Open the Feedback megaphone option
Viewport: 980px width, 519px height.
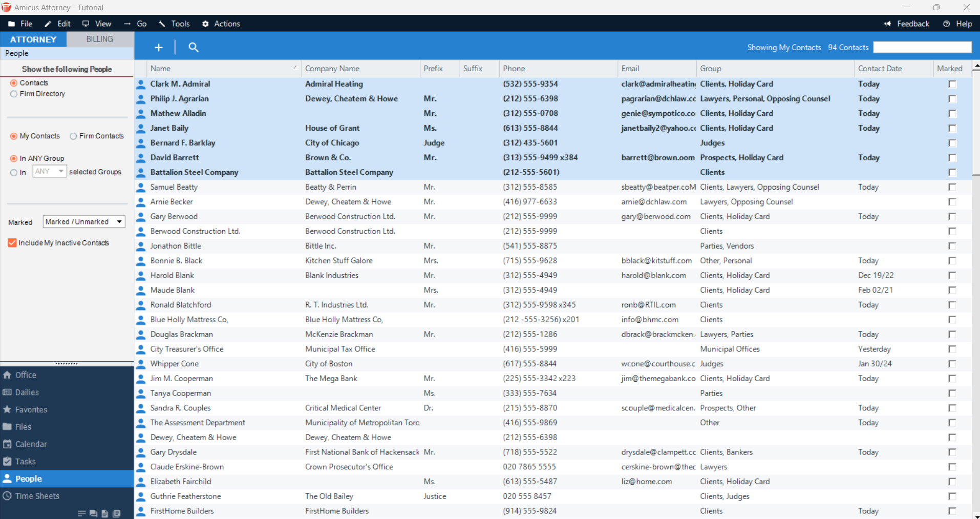[x=906, y=24]
